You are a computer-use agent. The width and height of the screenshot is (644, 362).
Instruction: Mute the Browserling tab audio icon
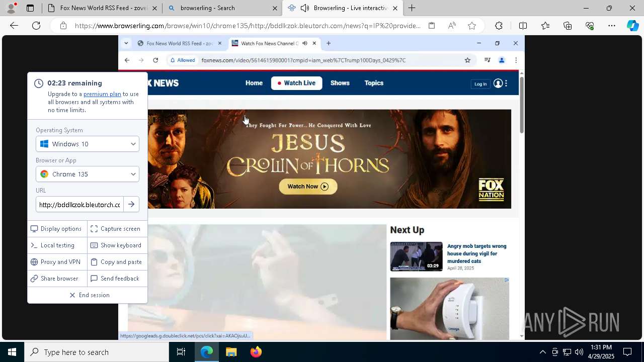coord(304,8)
